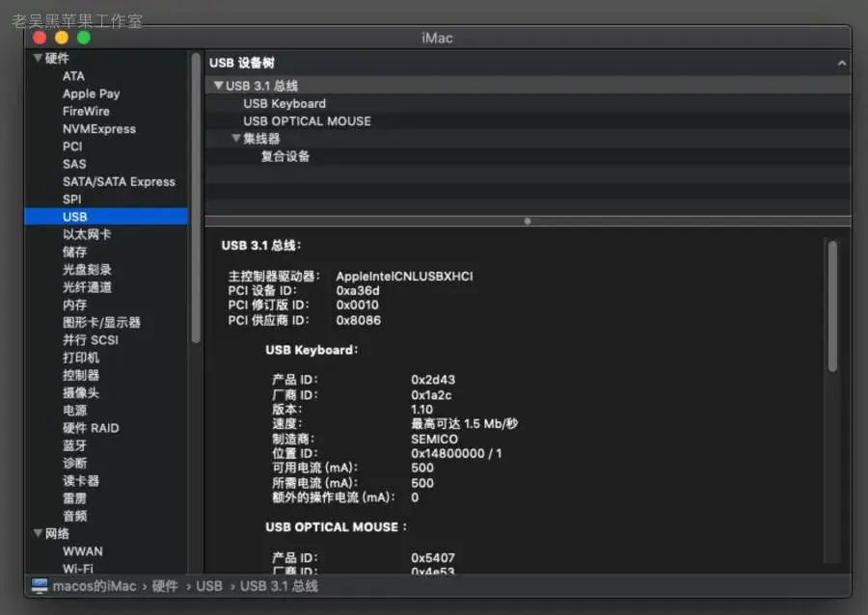Open 图形卡/显示器 sidebar entry
This screenshot has height=615, width=868.
(x=101, y=322)
